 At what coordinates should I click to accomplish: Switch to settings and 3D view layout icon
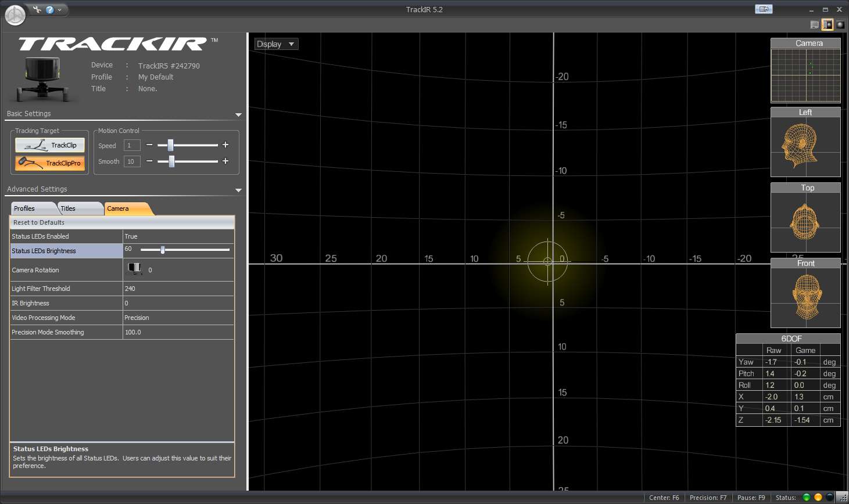(827, 24)
